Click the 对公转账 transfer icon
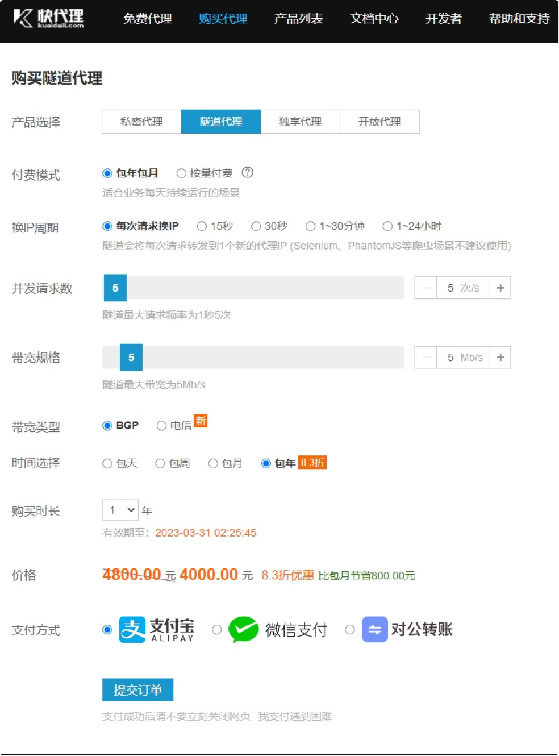This screenshot has height=756, width=559. coord(375,630)
